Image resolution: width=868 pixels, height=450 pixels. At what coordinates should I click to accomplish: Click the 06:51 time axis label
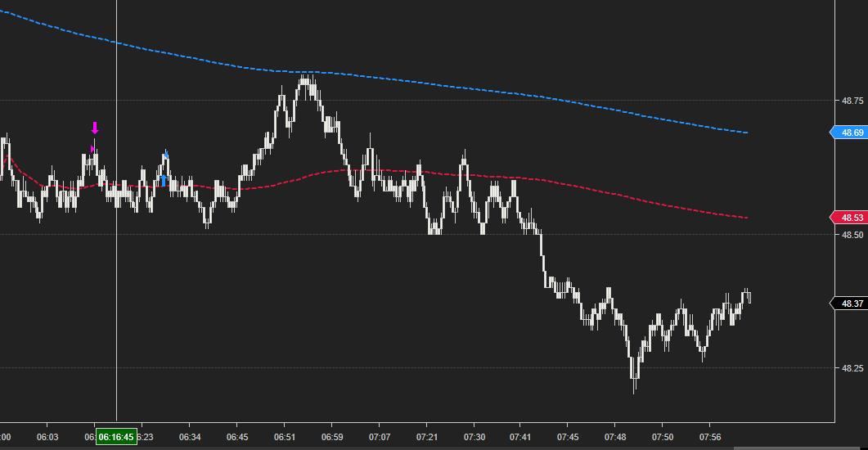285,437
